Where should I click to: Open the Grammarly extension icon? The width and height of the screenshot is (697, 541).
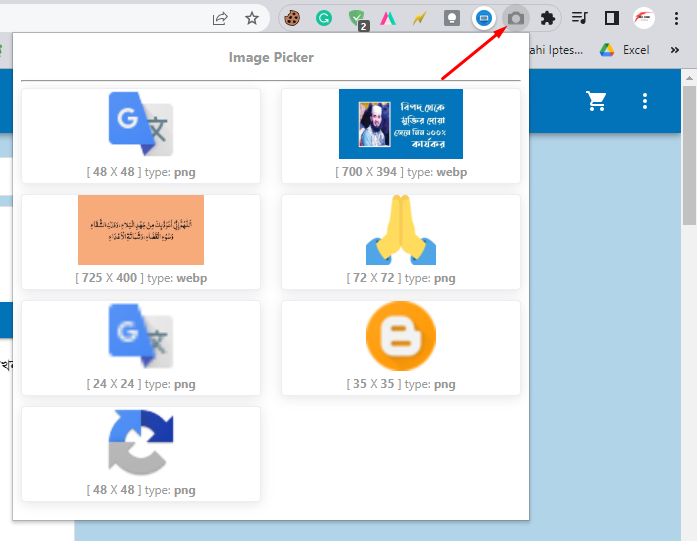pos(324,18)
